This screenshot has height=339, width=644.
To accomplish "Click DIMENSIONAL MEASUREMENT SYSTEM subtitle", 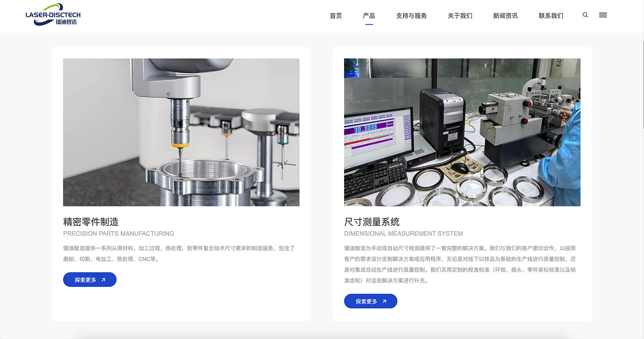I will (x=403, y=234).
